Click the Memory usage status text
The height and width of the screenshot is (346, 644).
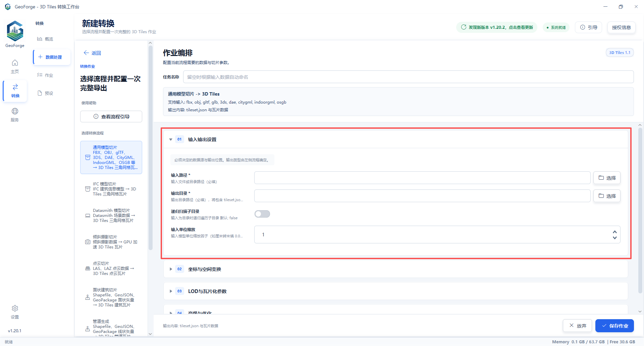pyautogui.click(x=578, y=342)
